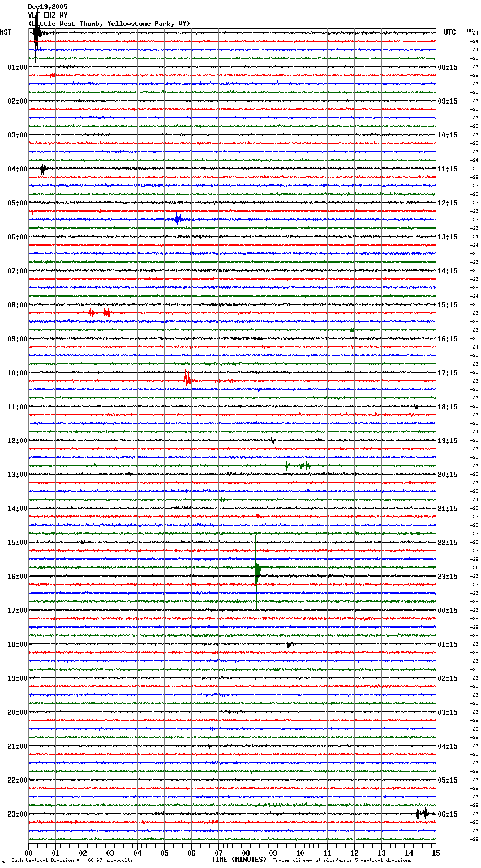Screen dimensions: 481x868
Task: Click the black event on the 04:00 trace
Action: pos(43,169)
